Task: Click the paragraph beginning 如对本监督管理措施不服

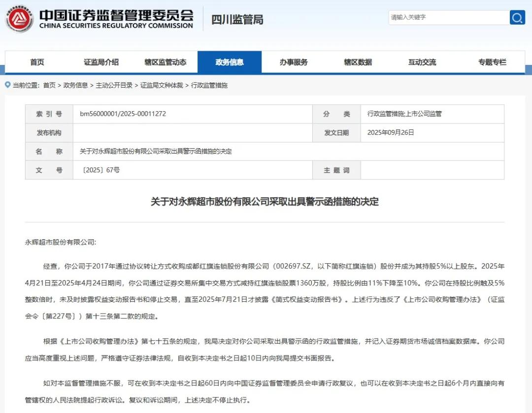Action: tap(265, 392)
